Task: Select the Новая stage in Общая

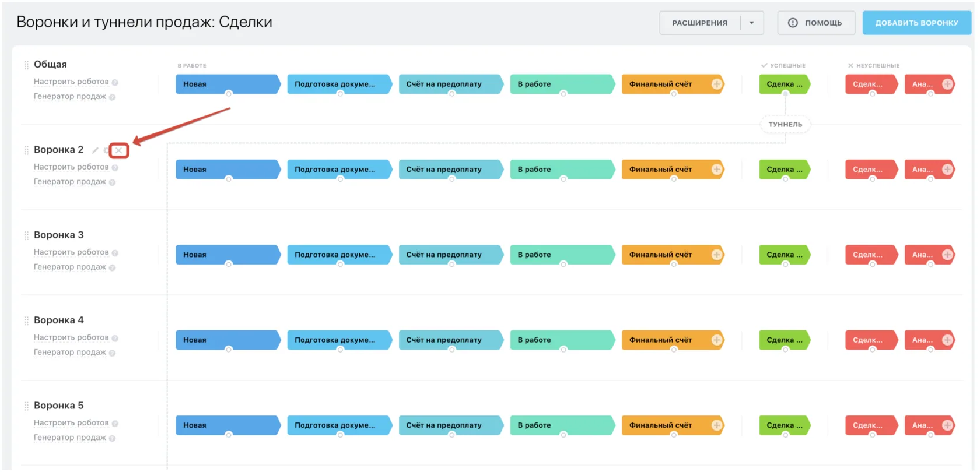Action: pos(228,84)
